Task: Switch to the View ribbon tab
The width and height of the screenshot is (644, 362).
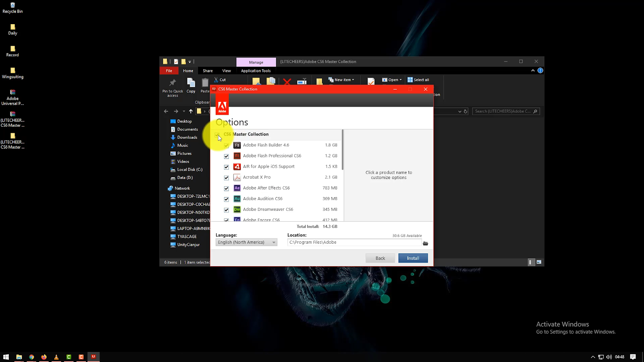Action: point(227,71)
